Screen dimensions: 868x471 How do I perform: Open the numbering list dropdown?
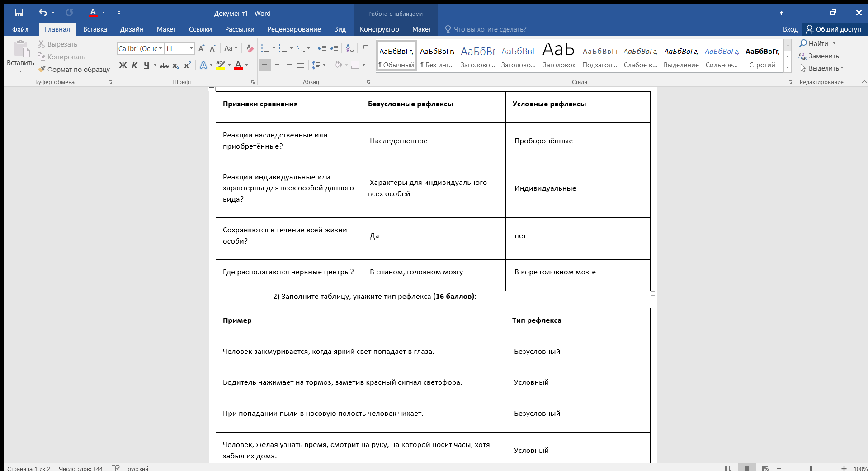pyautogui.click(x=291, y=48)
